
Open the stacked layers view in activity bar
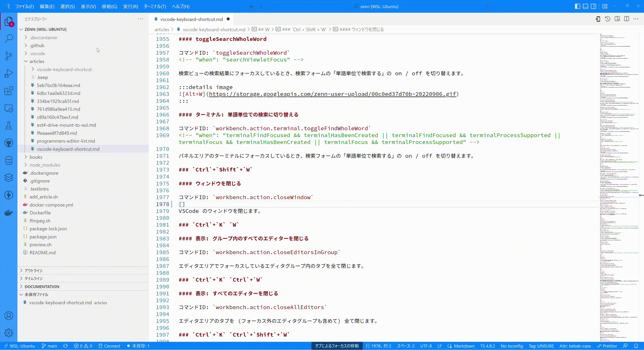click(9, 178)
